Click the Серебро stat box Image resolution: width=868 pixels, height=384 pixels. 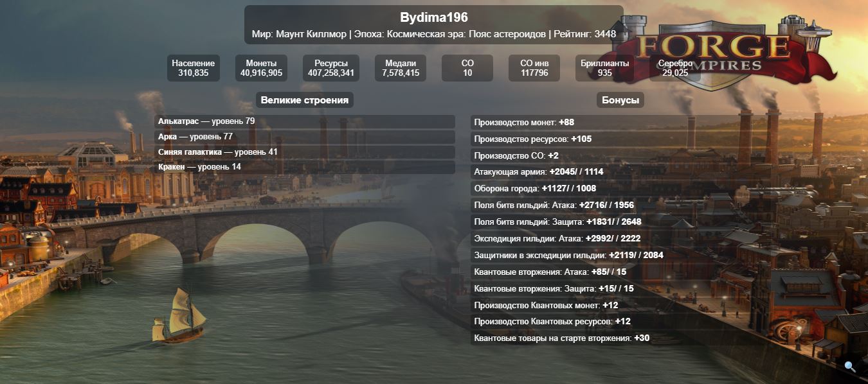tap(675, 68)
